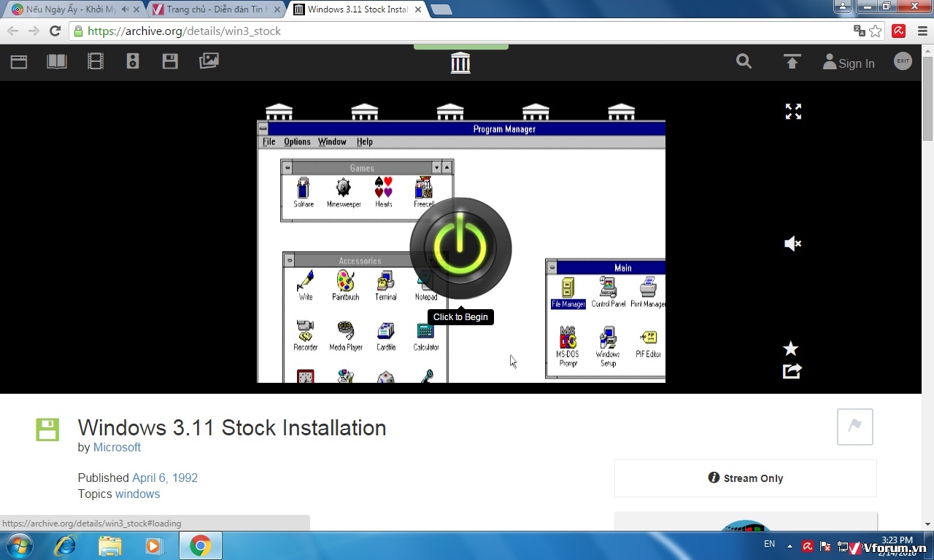Click the green power button to begin
The image size is (934, 560).
[x=460, y=248]
